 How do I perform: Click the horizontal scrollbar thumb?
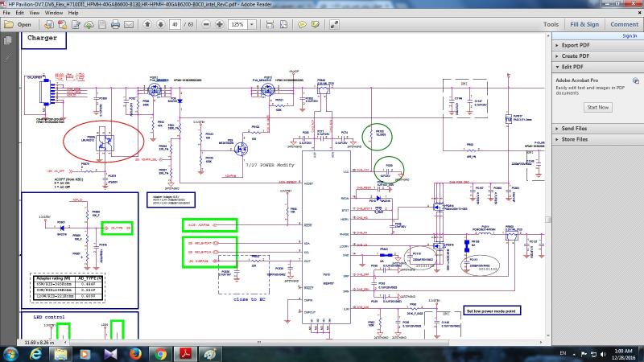(258, 342)
